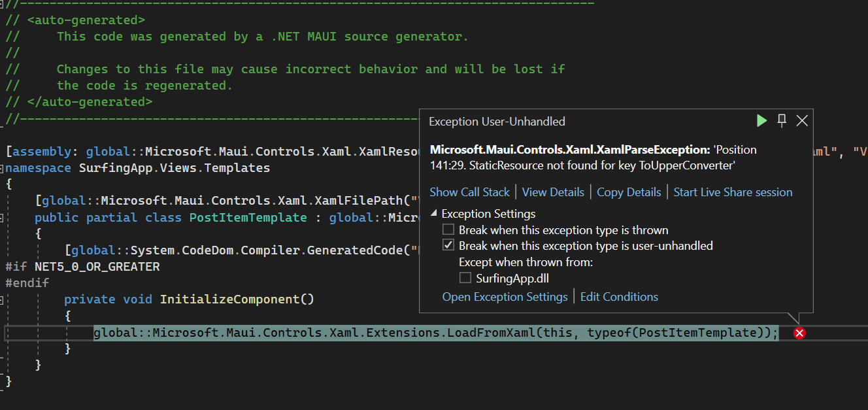Click the PostItemTemplate class name
868x410 pixels.
(248, 217)
